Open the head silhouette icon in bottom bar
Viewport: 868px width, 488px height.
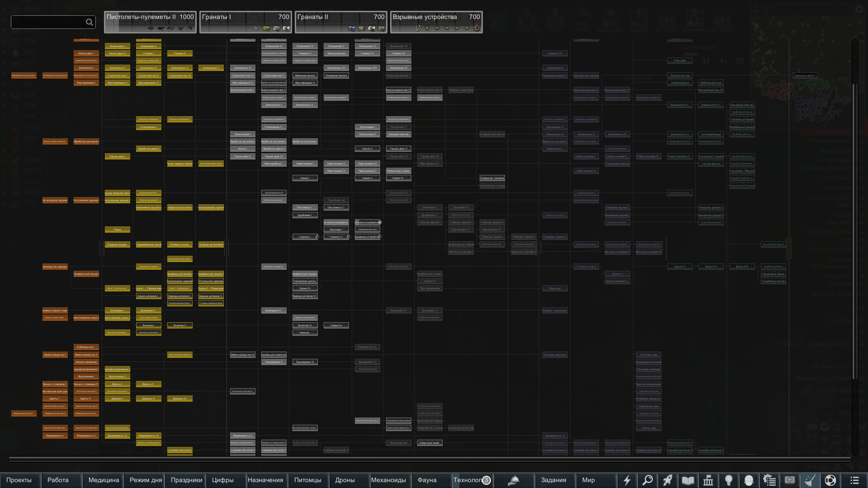[749, 480]
